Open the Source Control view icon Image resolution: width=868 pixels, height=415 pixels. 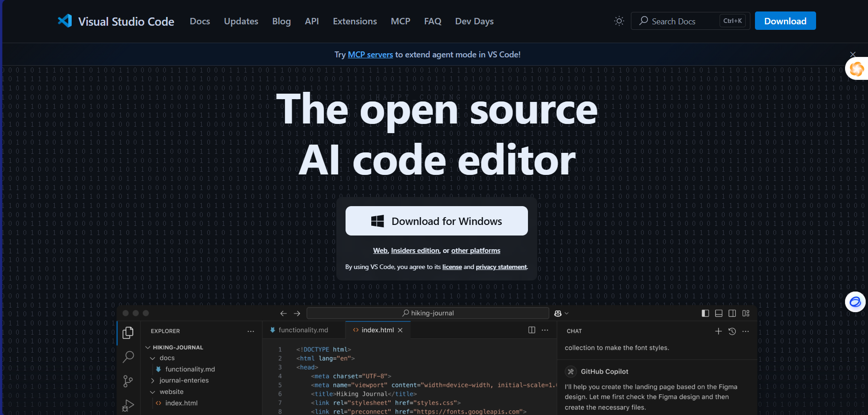128,381
